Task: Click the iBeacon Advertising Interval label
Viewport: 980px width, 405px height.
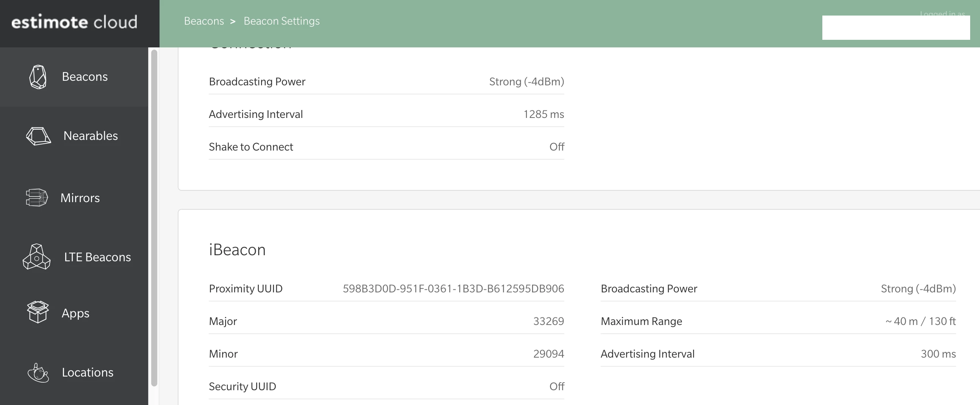Action: pos(648,354)
